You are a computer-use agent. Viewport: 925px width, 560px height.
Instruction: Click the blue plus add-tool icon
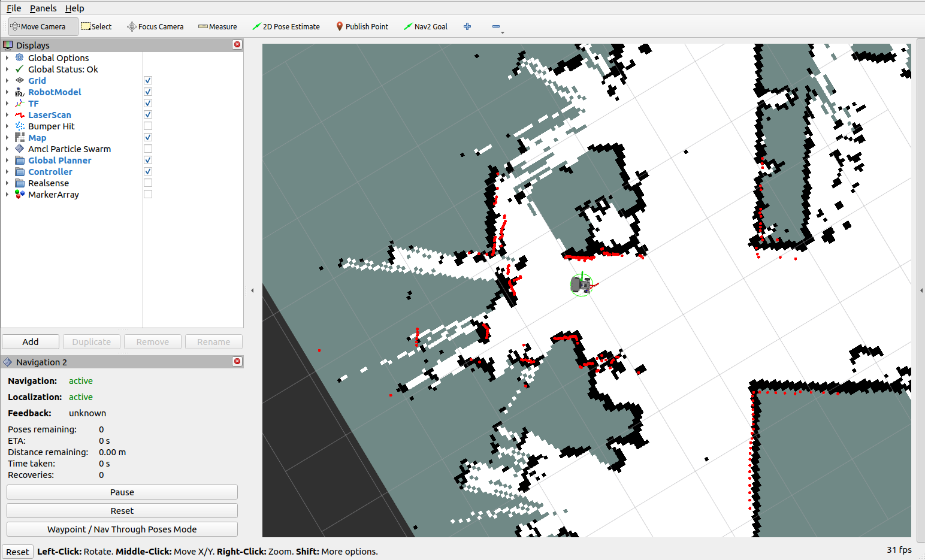click(467, 26)
